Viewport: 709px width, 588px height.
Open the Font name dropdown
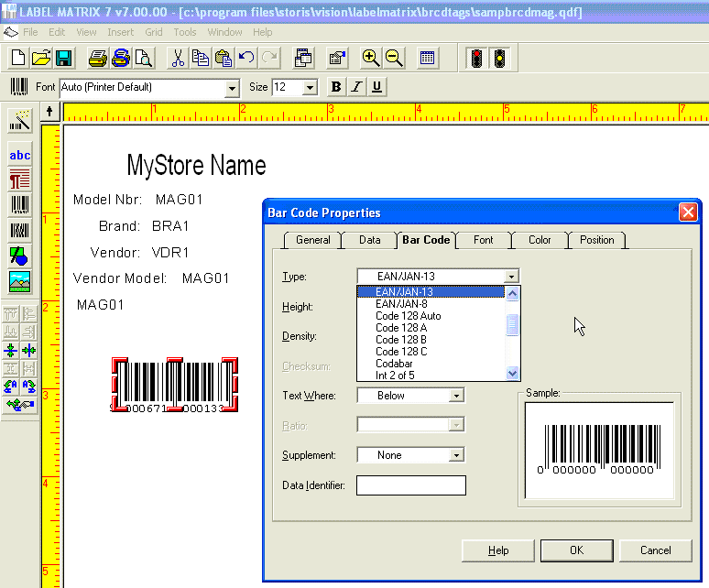tap(232, 88)
